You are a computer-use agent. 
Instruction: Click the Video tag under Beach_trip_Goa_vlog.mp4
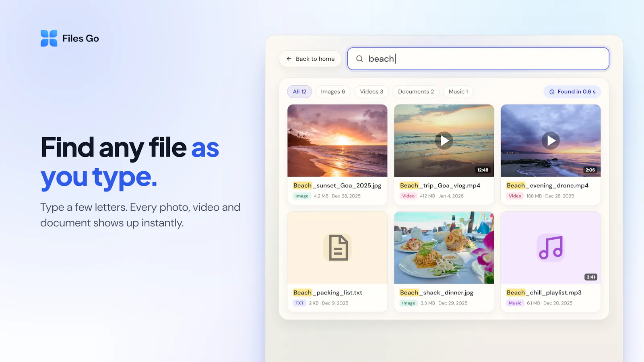coord(408,196)
